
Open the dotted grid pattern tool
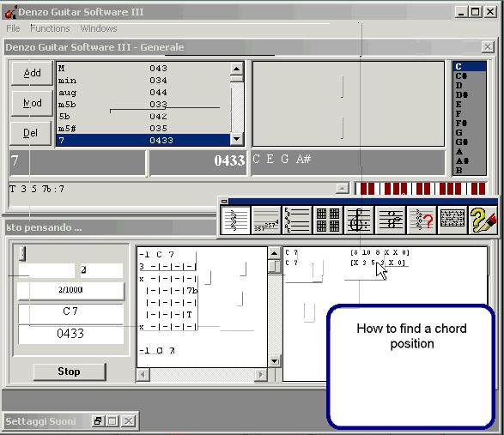pos(452,220)
